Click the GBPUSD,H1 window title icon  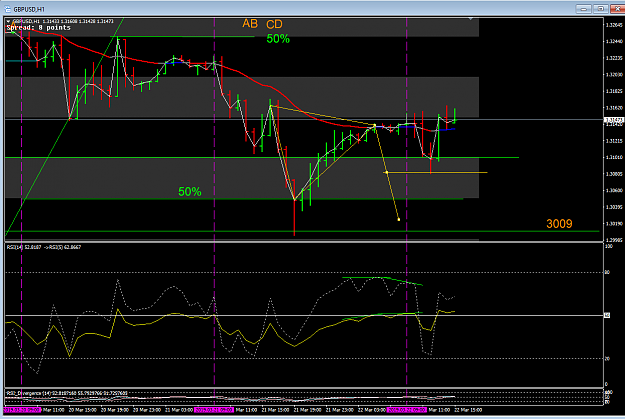click(7, 9)
